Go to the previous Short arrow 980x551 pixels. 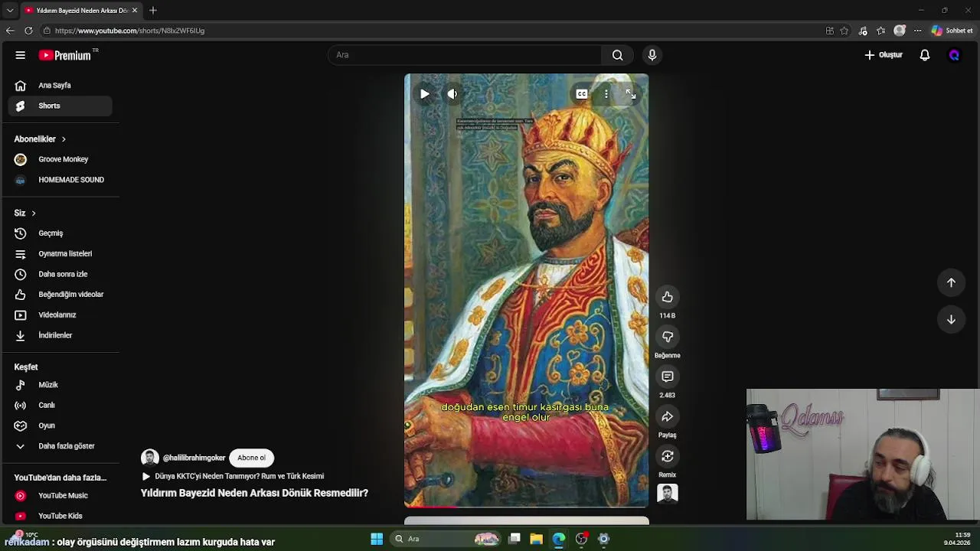[951, 282]
